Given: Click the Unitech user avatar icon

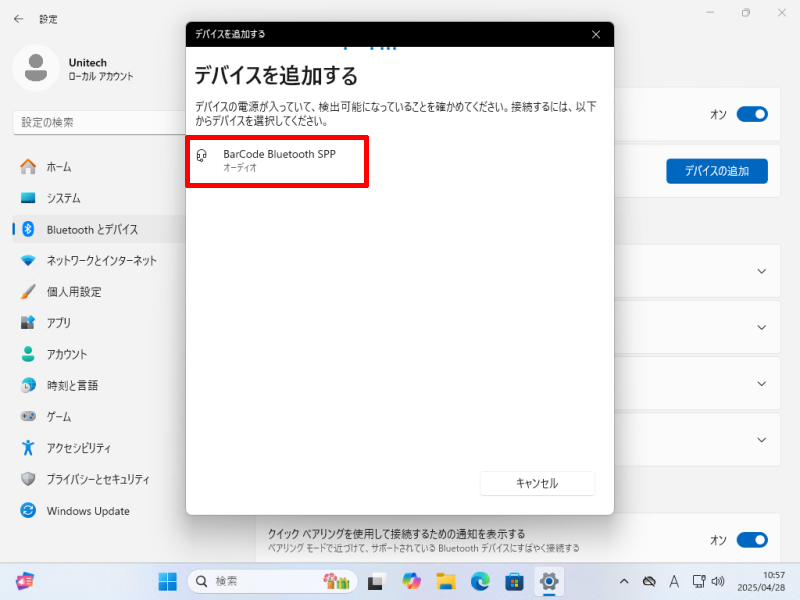Looking at the screenshot, I should pos(36,68).
